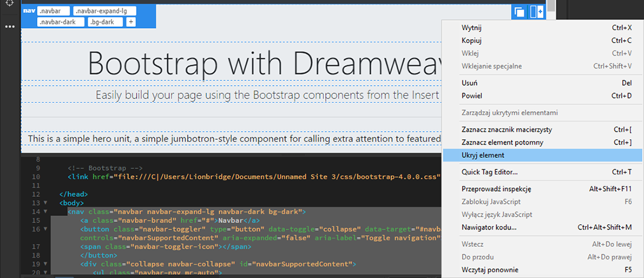Viewport: 644px width, 278px height.
Task: Click the .bg-dark class tag
Action: (x=105, y=22)
